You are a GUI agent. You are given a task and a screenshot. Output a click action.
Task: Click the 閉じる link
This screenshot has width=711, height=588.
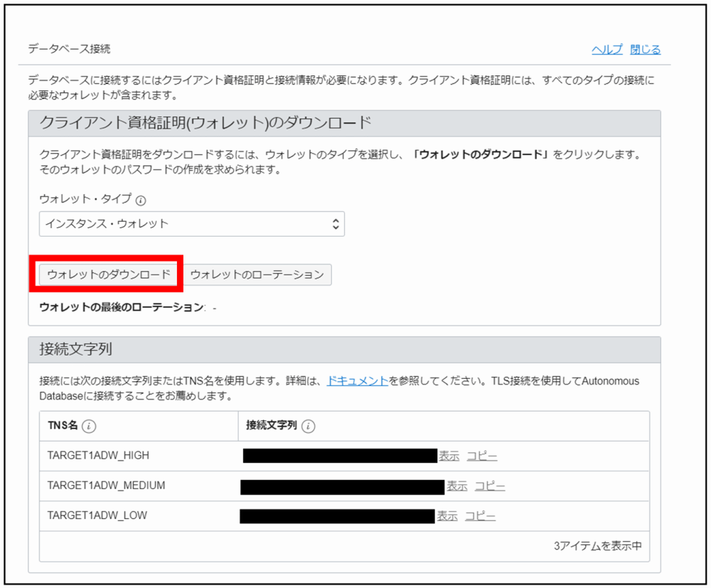point(646,50)
